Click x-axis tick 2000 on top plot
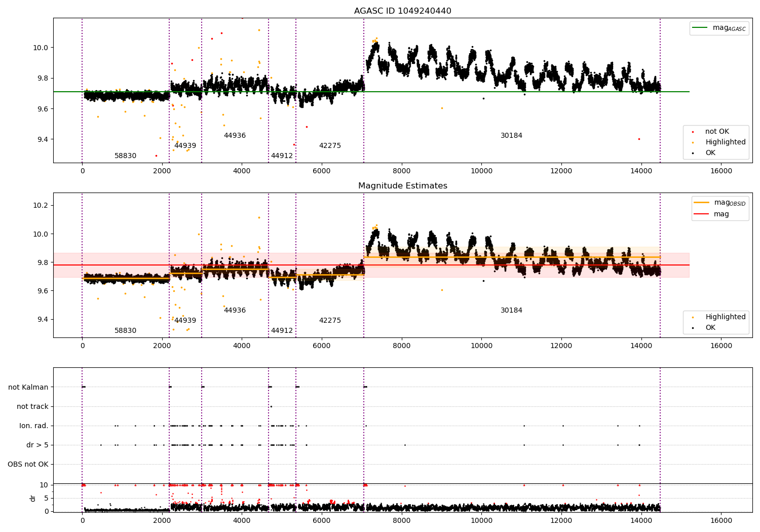Screen dimensions: 760x532 click(162, 171)
